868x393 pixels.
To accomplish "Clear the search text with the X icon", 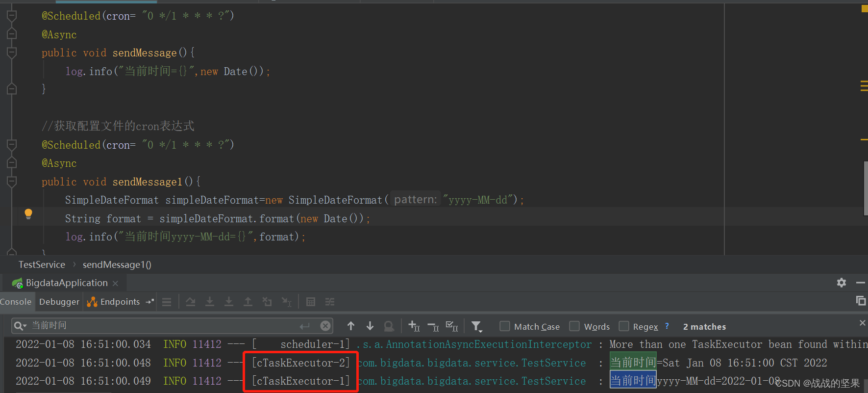I will coord(325,326).
